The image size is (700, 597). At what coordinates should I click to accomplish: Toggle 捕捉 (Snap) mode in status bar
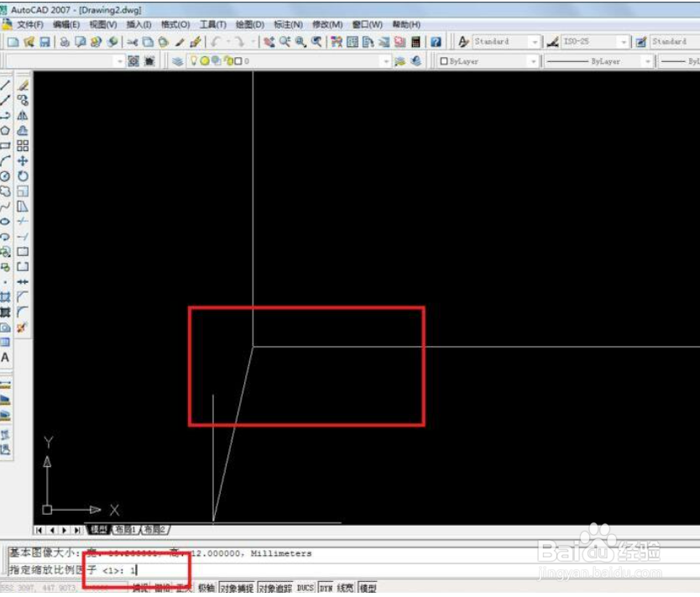140,588
